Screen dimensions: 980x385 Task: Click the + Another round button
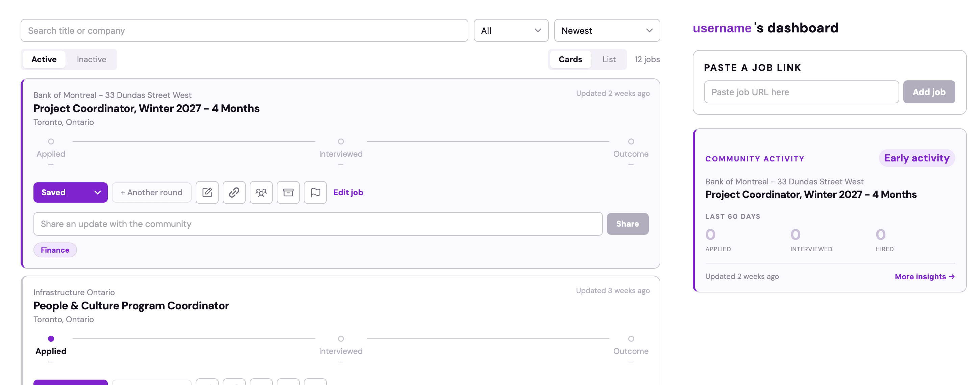point(151,192)
